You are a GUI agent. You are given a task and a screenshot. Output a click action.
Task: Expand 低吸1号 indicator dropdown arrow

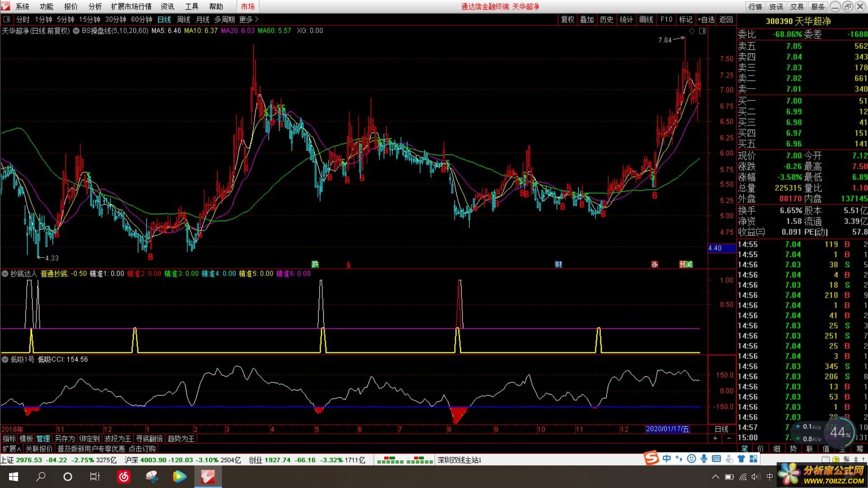pyautogui.click(x=5, y=359)
